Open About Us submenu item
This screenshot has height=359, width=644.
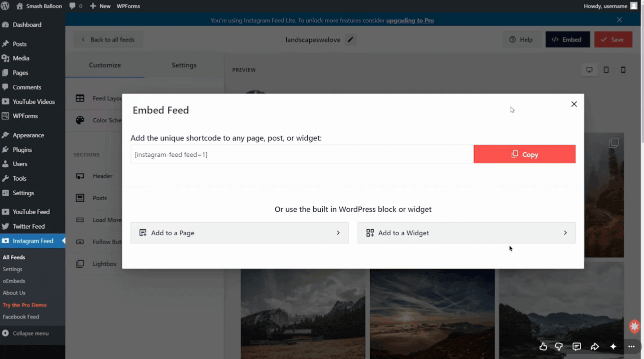coord(14,293)
